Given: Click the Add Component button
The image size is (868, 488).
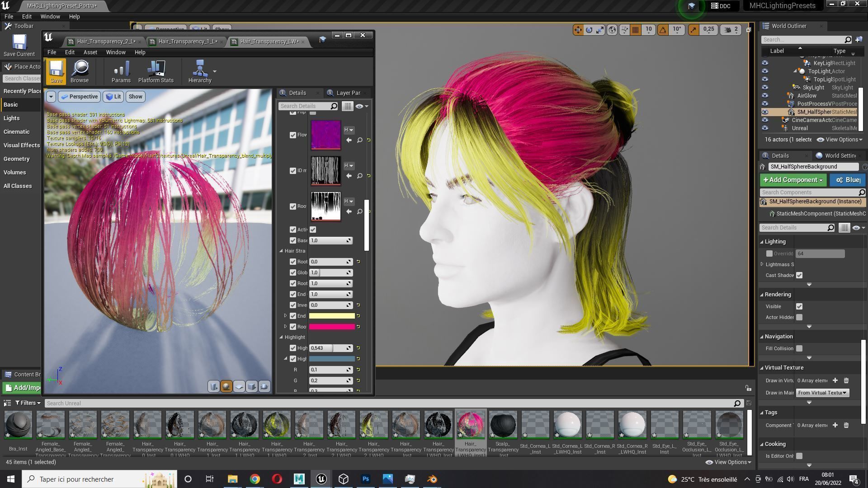Looking at the screenshot, I should [x=793, y=180].
